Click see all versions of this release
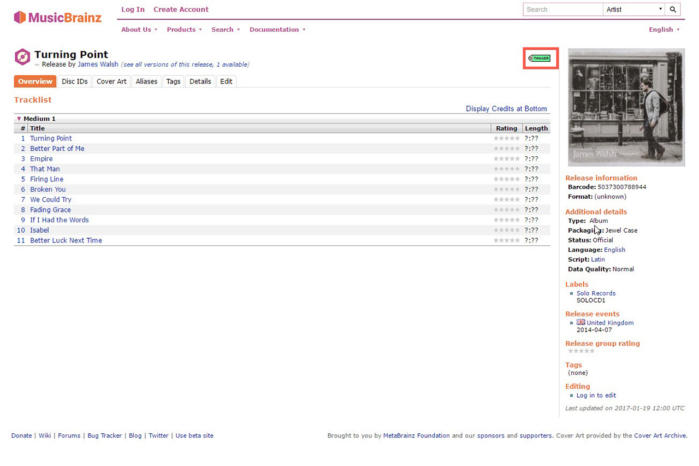This screenshot has width=699, height=466. (x=186, y=65)
